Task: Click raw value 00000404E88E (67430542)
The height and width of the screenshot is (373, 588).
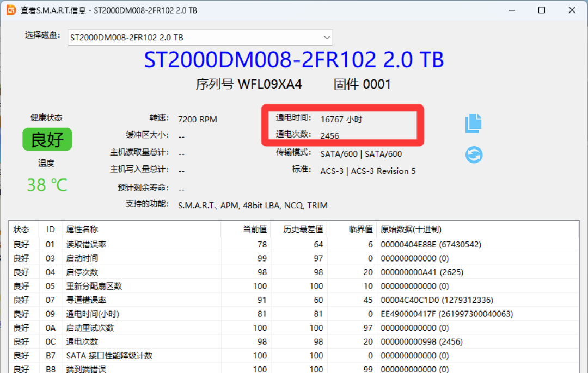Action: pos(431,245)
